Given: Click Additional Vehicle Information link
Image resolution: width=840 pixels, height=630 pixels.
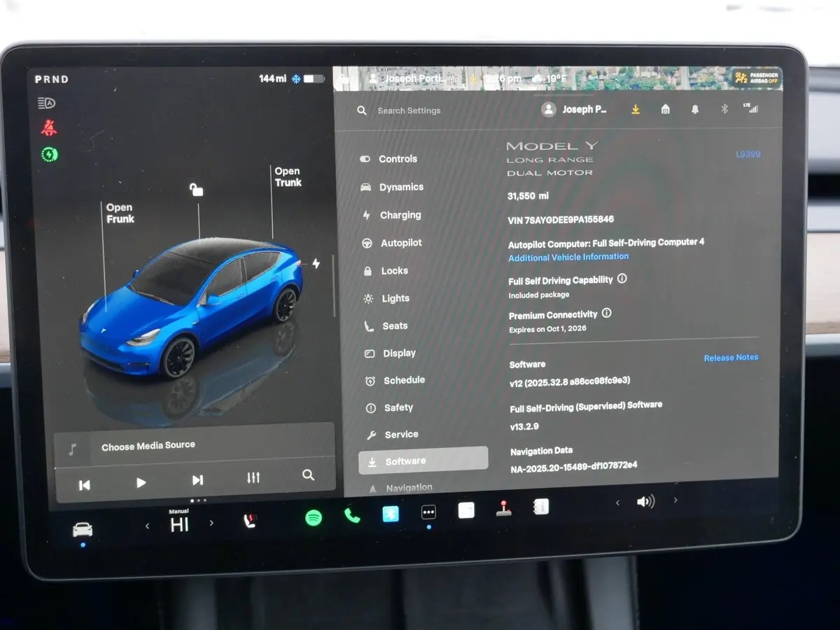Looking at the screenshot, I should [568, 257].
